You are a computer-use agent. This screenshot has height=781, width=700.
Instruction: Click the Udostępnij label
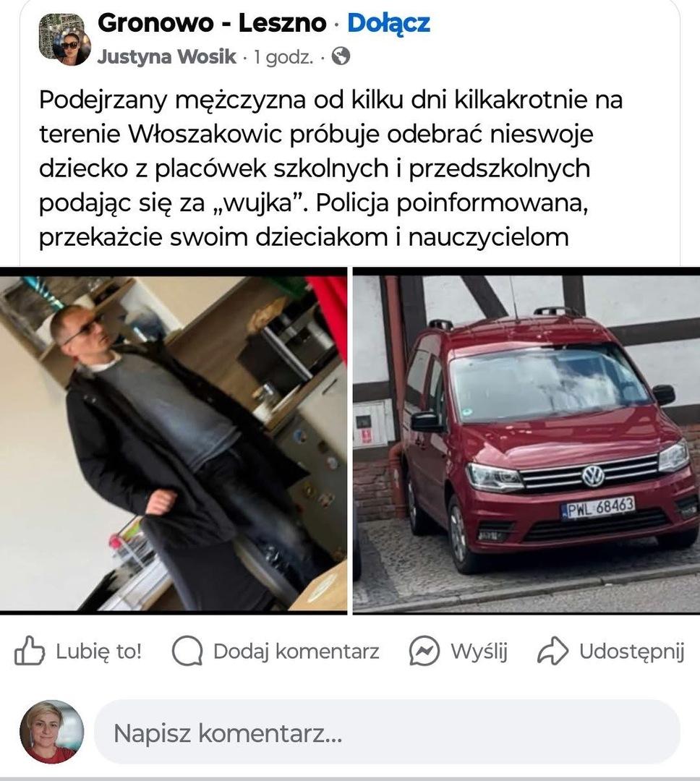[632, 652]
